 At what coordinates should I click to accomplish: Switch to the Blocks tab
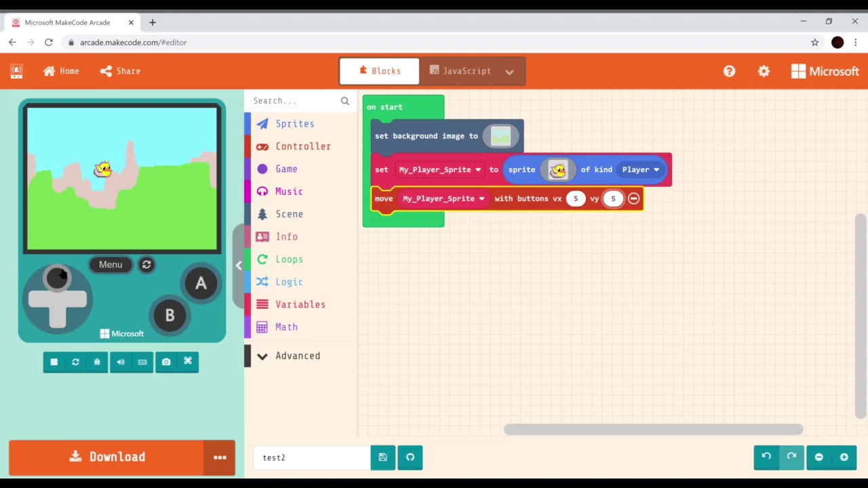[380, 71]
